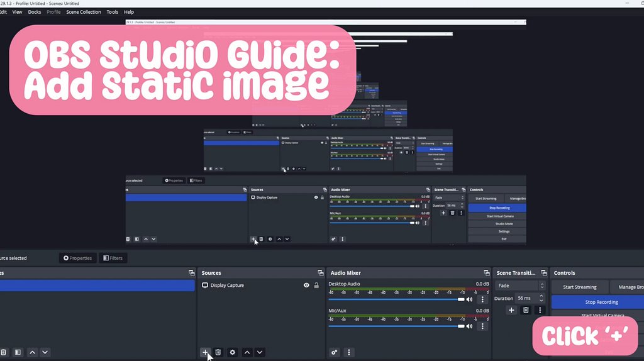Move source down in Sources list
This screenshot has height=361, width=644.
(x=260, y=352)
